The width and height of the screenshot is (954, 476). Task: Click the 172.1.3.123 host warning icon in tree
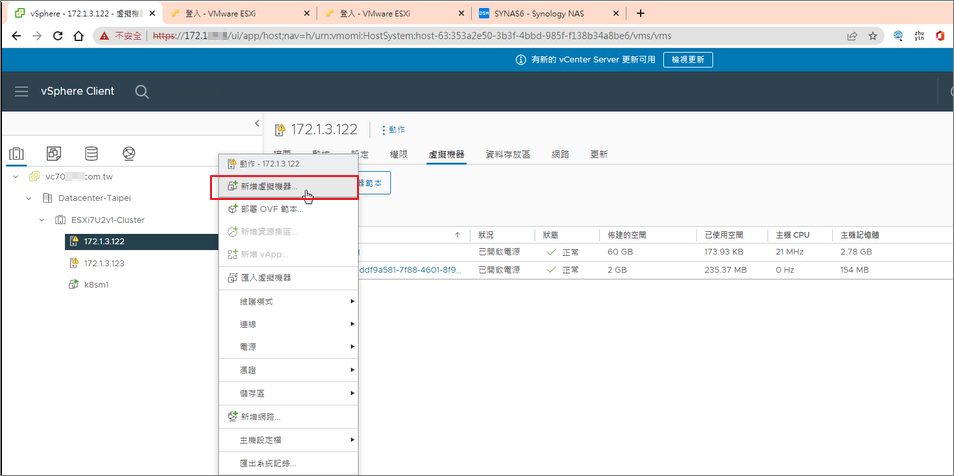[74, 263]
